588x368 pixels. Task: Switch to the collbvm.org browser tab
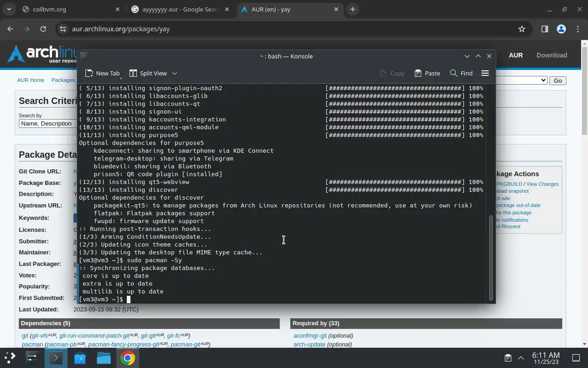(71, 9)
